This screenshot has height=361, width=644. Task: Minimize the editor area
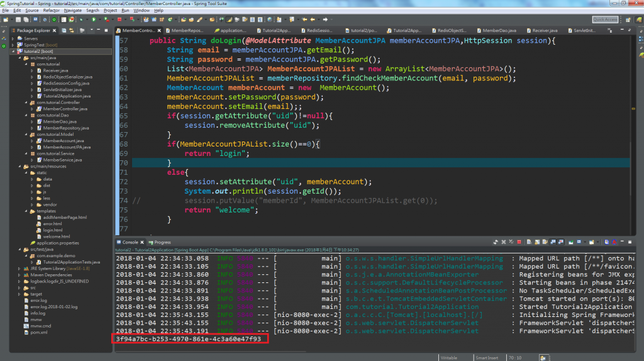[x=622, y=30]
